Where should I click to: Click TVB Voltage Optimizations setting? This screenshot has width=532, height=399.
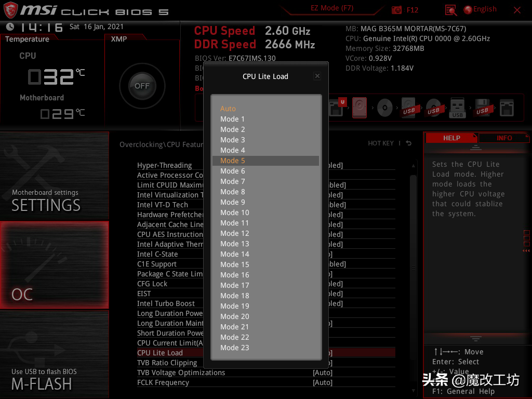(266, 373)
